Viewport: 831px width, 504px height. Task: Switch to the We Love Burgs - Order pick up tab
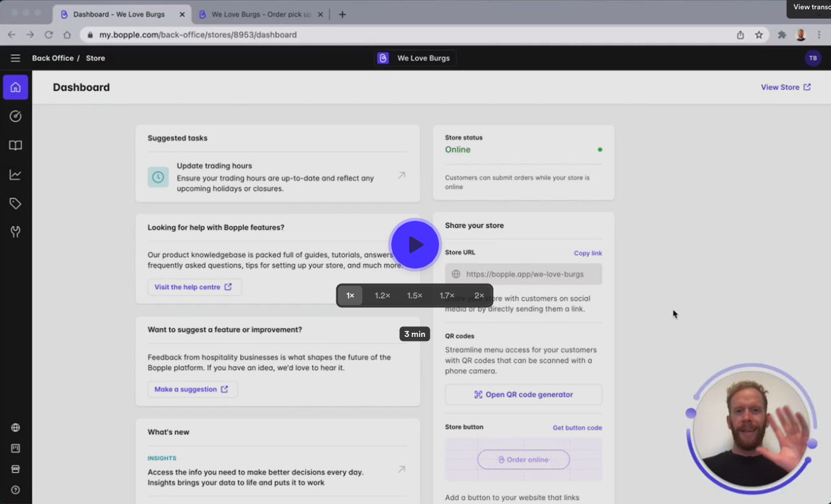[x=262, y=14]
